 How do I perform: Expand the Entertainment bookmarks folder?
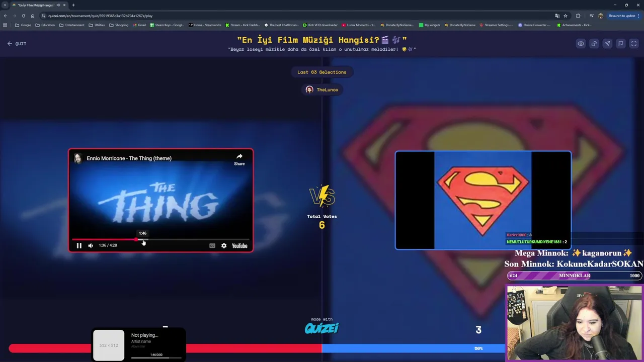(72, 25)
